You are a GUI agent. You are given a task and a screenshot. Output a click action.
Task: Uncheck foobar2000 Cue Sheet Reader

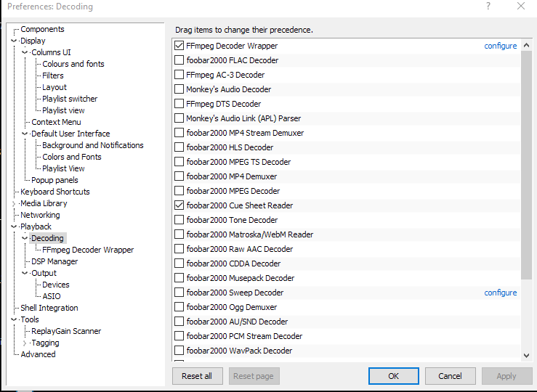pos(179,205)
